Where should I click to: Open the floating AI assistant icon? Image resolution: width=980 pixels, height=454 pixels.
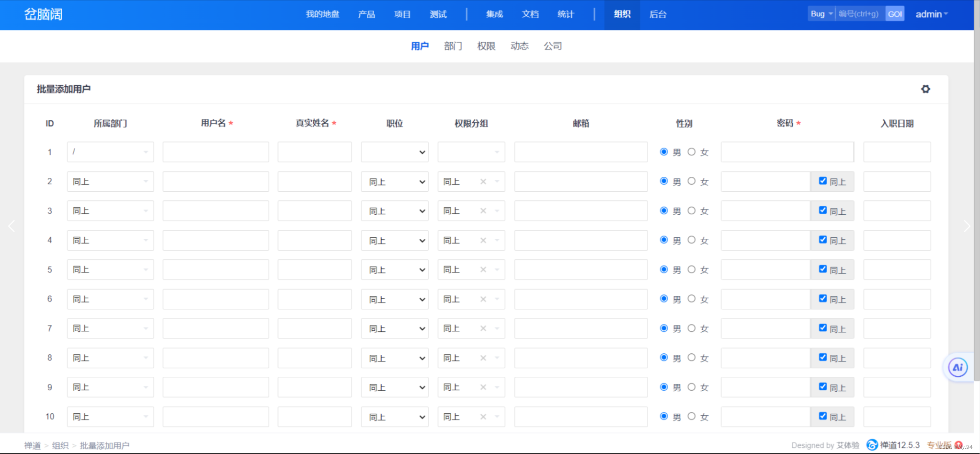957,368
